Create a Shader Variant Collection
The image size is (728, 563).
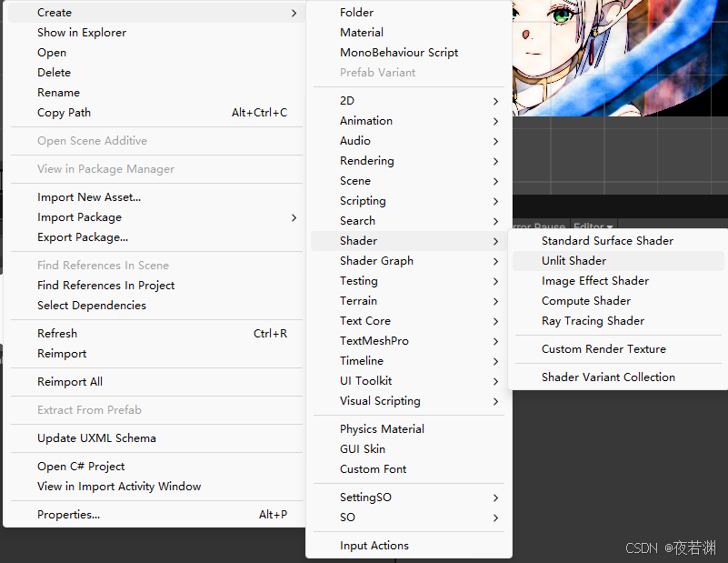click(618, 377)
